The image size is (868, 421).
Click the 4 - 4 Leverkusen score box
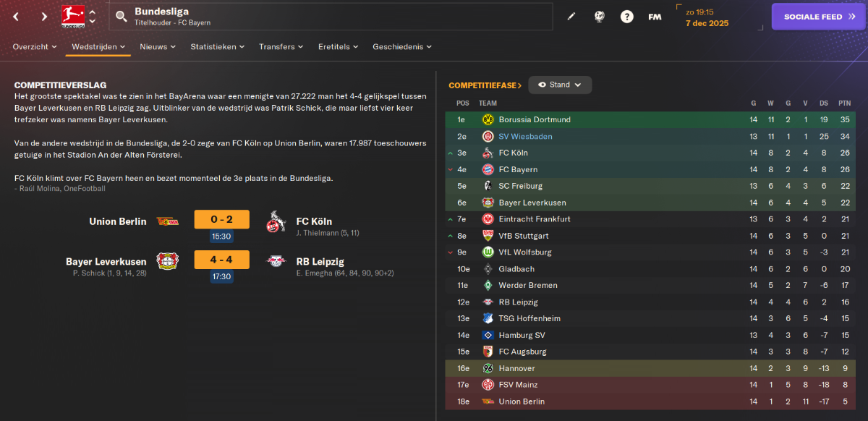(x=221, y=260)
